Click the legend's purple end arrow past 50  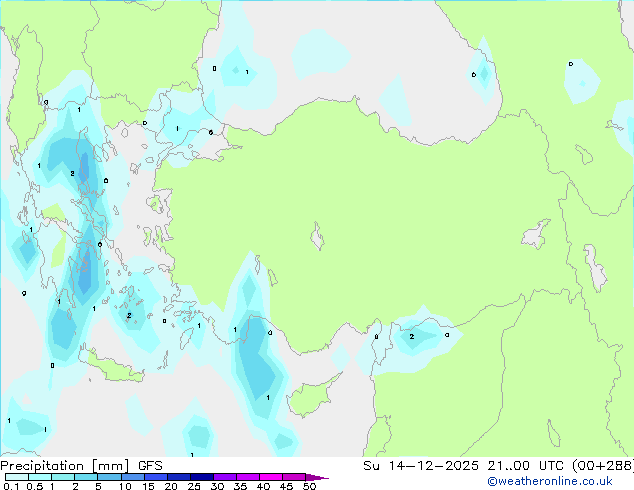point(317,477)
